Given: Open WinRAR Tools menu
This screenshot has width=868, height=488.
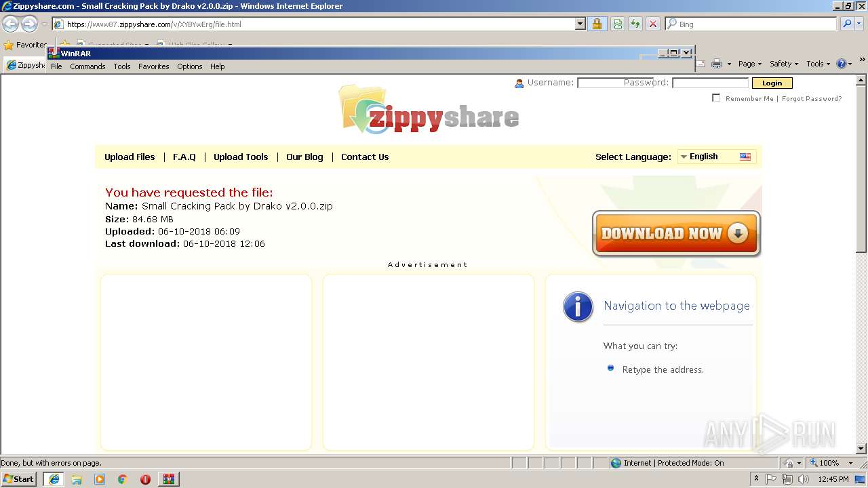Looking at the screenshot, I should pos(122,66).
